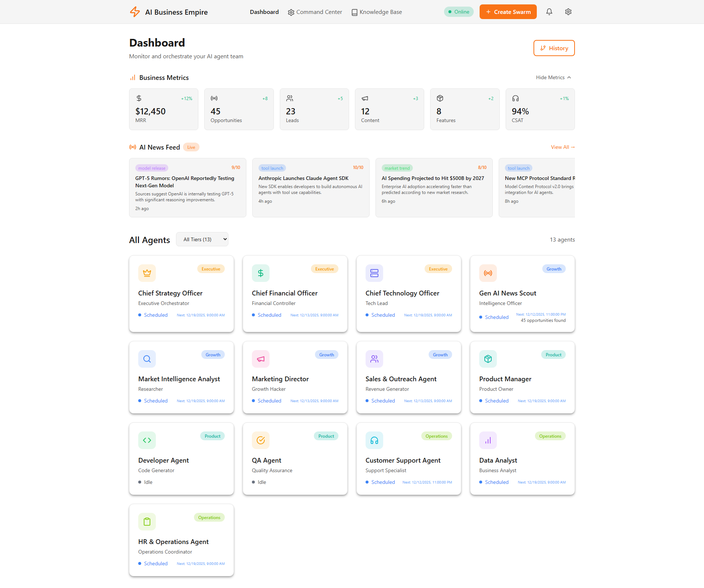Open the Knowledge Base tab
Image resolution: width=704 pixels, height=588 pixels.
click(x=377, y=12)
